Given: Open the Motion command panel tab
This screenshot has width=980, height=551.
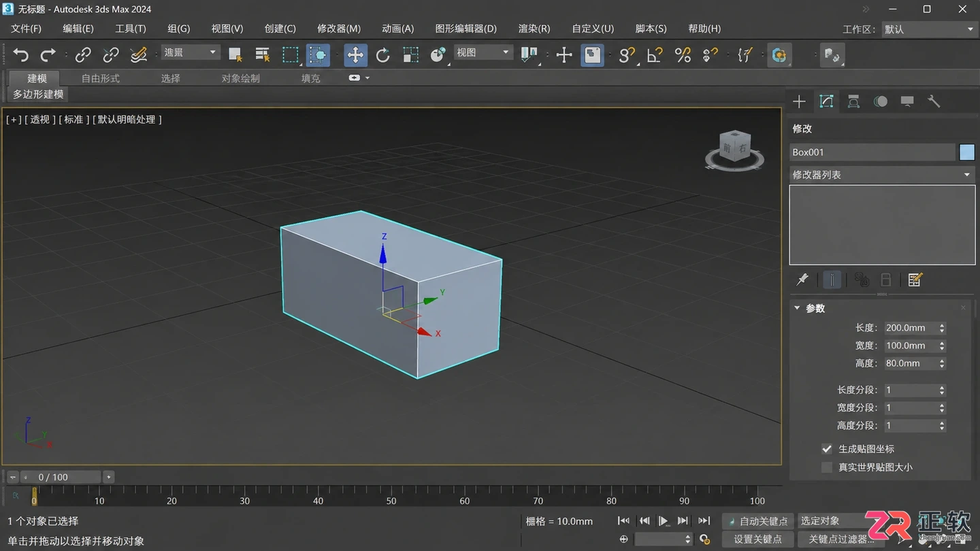Looking at the screenshot, I should [881, 101].
